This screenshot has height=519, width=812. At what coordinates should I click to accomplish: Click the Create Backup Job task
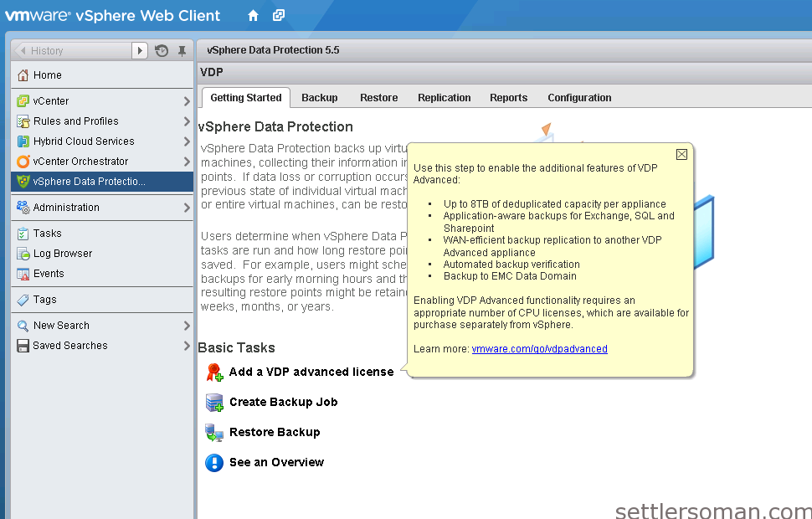[283, 402]
